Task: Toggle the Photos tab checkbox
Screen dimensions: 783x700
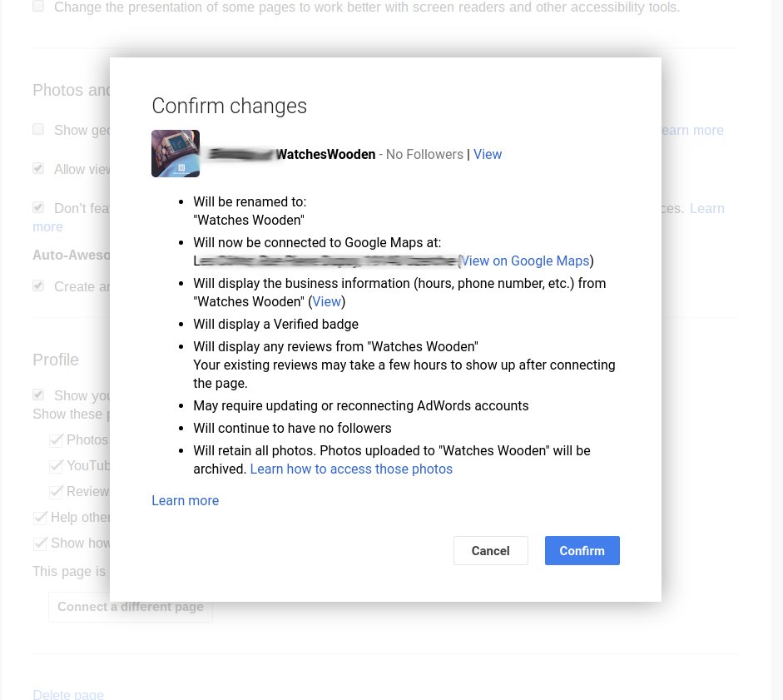Action: 56,439
